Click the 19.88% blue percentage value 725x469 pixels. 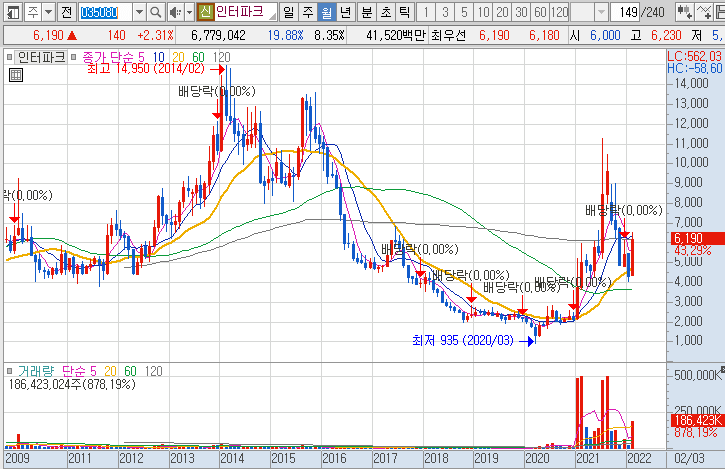click(285, 35)
